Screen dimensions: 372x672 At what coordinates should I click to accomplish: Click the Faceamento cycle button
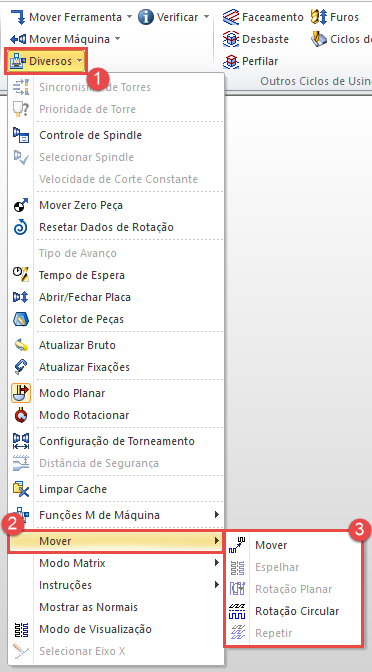[x=263, y=17]
